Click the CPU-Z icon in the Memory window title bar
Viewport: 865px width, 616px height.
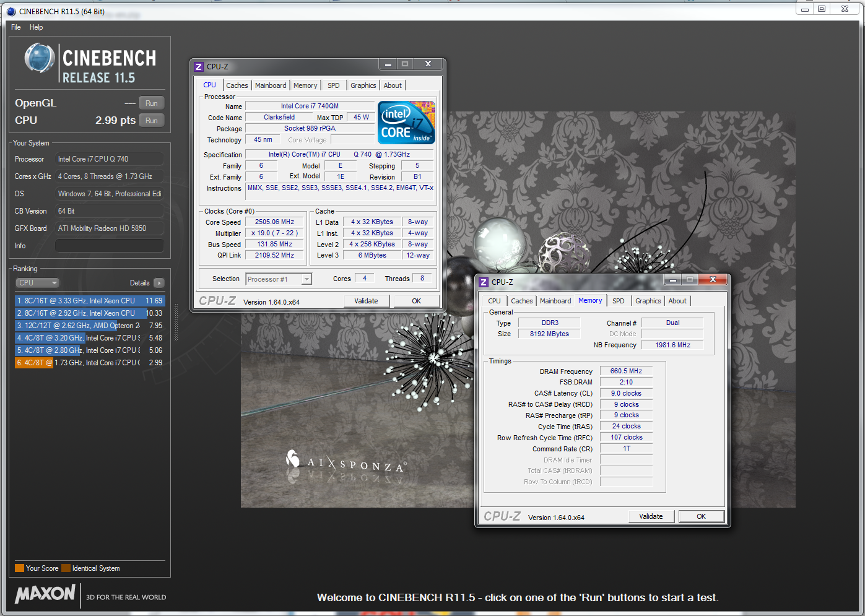tap(484, 282)
